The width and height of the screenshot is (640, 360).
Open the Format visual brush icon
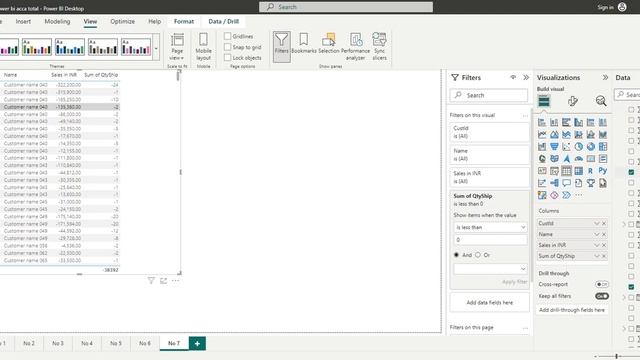click(573, 101)
